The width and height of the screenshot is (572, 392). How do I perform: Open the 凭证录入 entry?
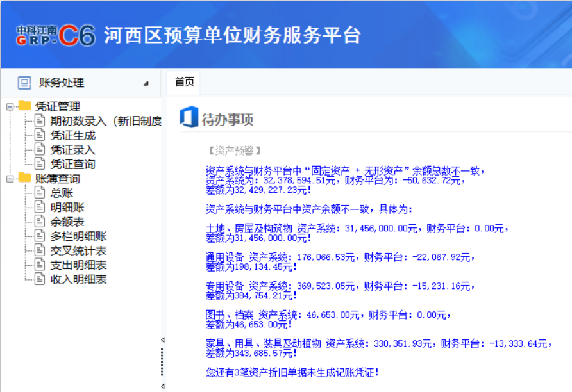72,150
